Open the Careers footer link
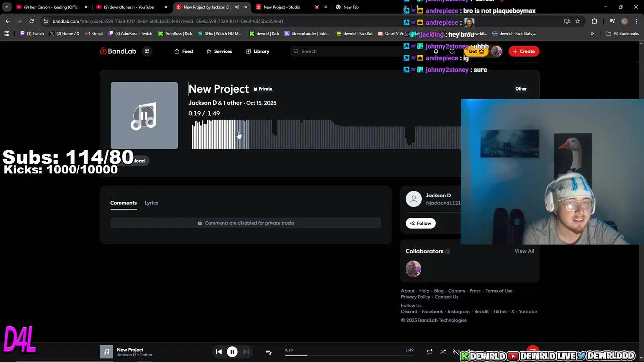This screenshot has height=362, width=644. [457, 291]
